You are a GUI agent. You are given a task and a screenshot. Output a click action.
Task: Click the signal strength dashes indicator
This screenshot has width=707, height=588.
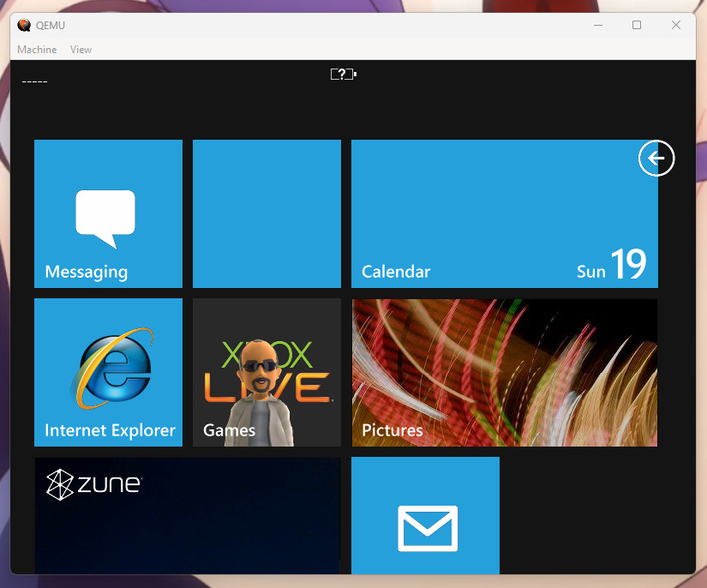34,82
